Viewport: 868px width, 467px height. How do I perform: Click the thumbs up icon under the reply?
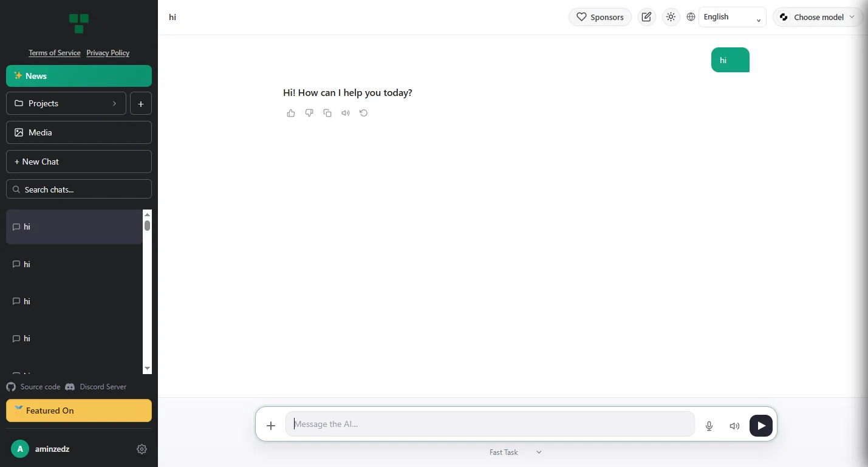291,113
